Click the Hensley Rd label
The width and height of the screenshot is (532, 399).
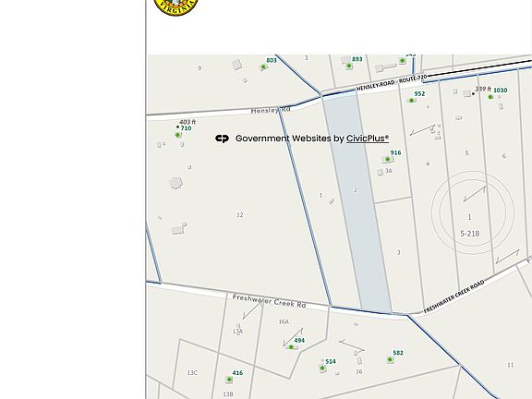271,110
